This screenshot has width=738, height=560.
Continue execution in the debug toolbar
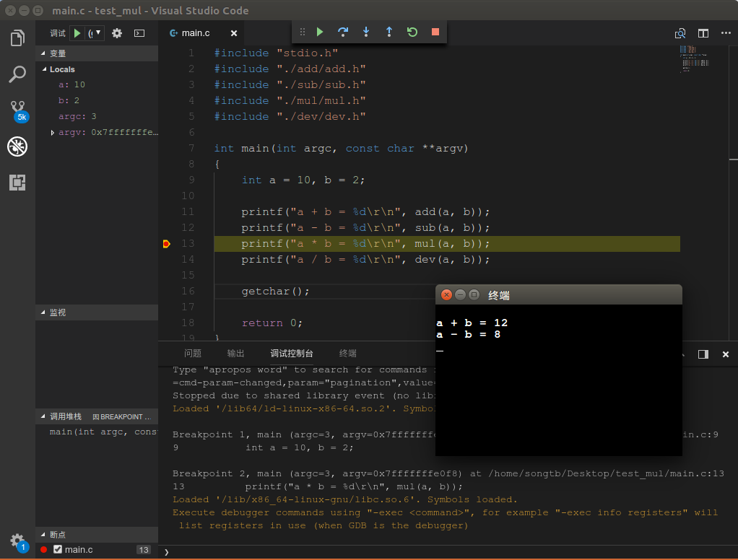(x=320, y=32)
